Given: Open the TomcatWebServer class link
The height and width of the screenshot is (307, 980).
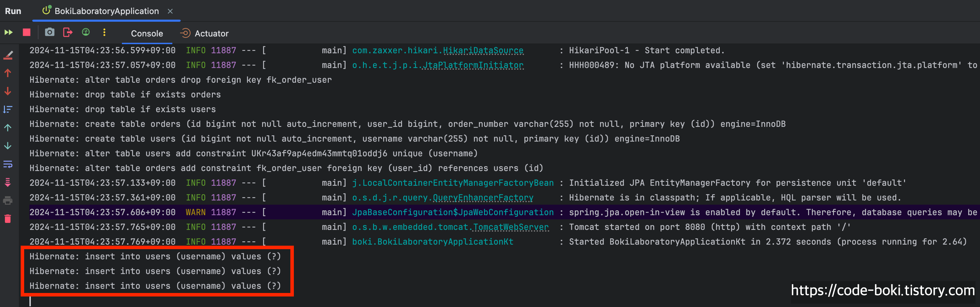Looking at the screenshot, I should pyautogui.click(x=511, y=227).
